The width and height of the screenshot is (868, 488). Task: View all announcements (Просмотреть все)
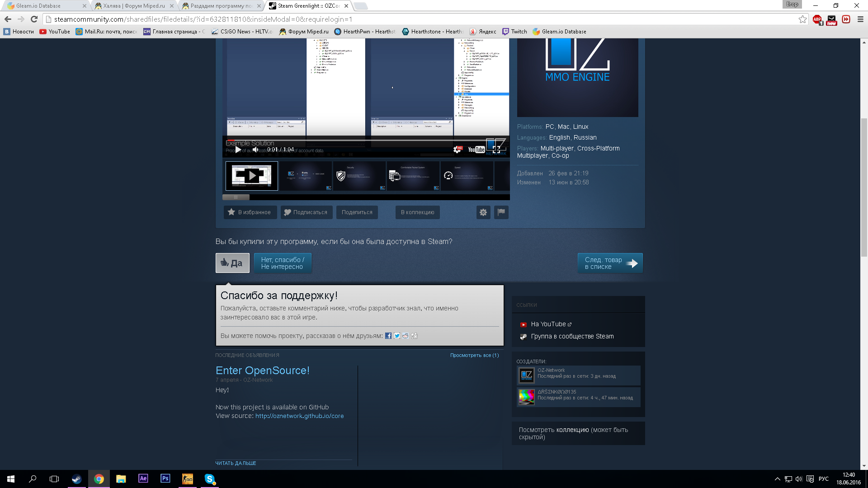[474, 355]
